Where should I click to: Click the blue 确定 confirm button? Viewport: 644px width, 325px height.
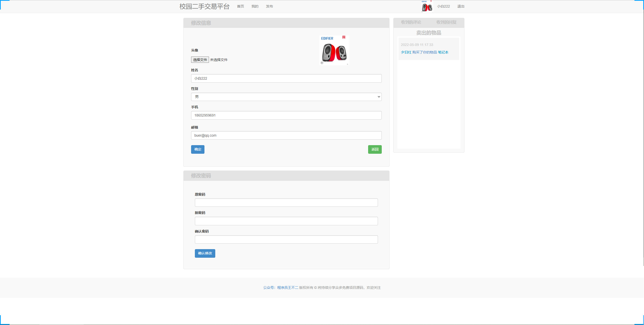pyautogui.click(x=198, y=149)
